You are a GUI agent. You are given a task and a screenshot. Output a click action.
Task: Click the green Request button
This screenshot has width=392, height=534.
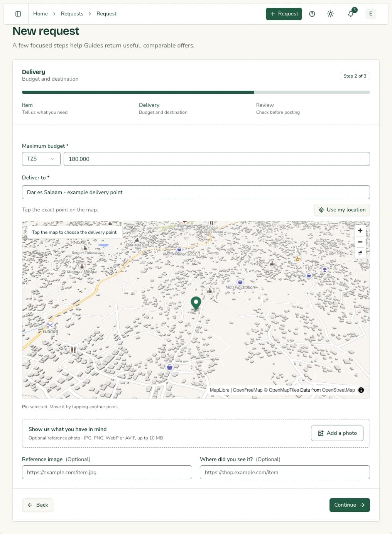point(284,14)
